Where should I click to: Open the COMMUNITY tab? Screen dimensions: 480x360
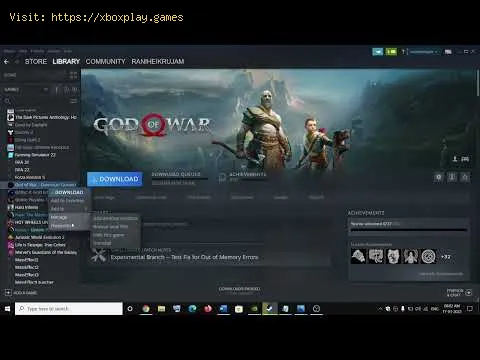(x=105, y=62)
